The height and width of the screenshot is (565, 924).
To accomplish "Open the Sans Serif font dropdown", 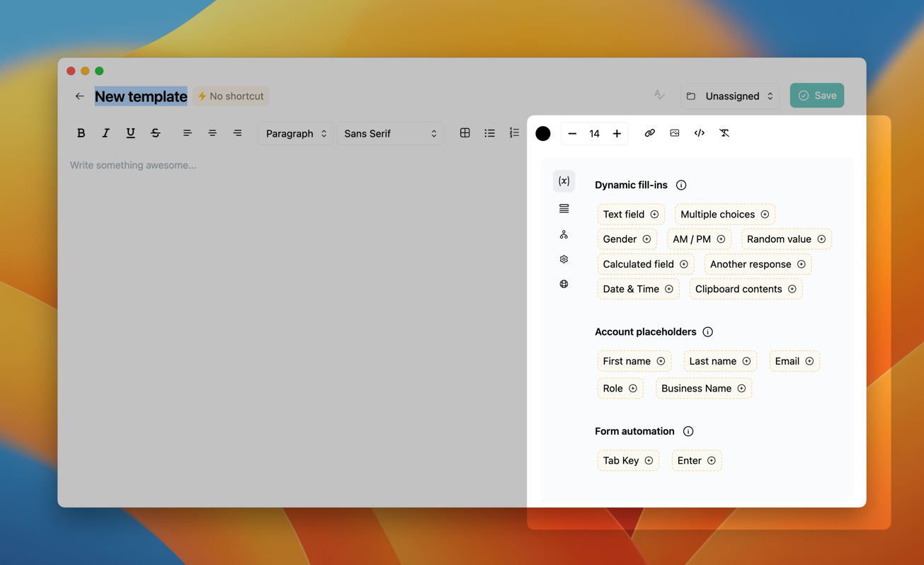I will tap(389, 133).
